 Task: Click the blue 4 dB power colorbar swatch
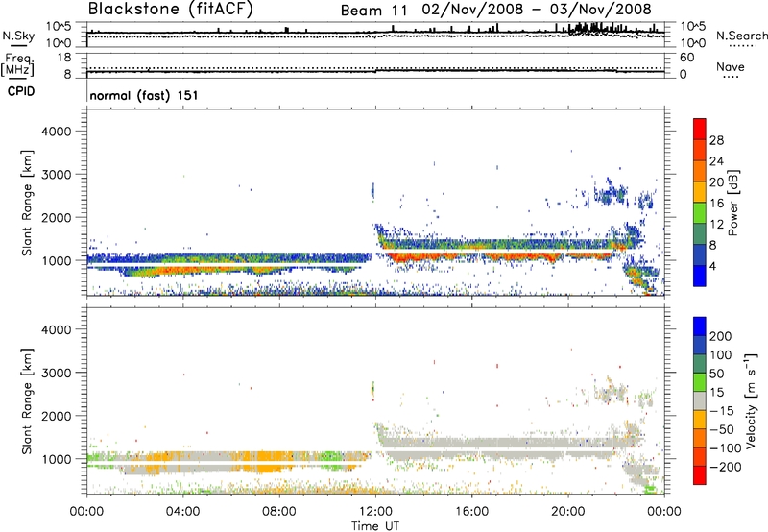[x=700, y=275]
